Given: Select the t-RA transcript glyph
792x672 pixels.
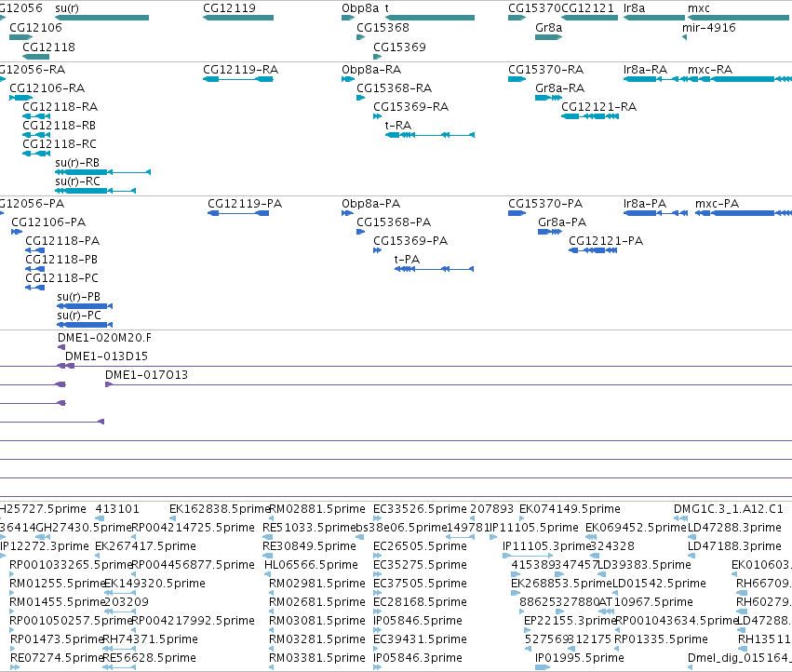Looking at the screenshot, I should 430,135.
